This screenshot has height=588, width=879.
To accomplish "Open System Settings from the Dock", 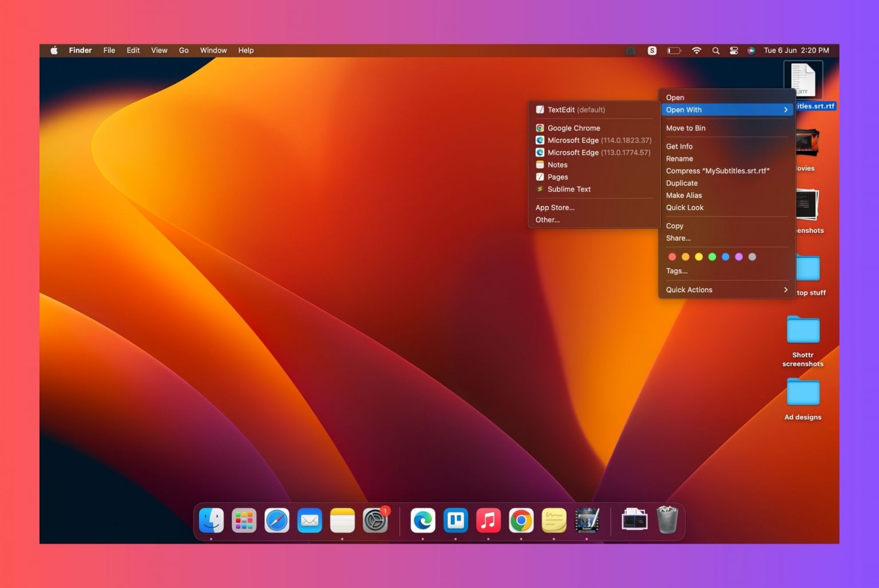I will (x=375, y=521).
